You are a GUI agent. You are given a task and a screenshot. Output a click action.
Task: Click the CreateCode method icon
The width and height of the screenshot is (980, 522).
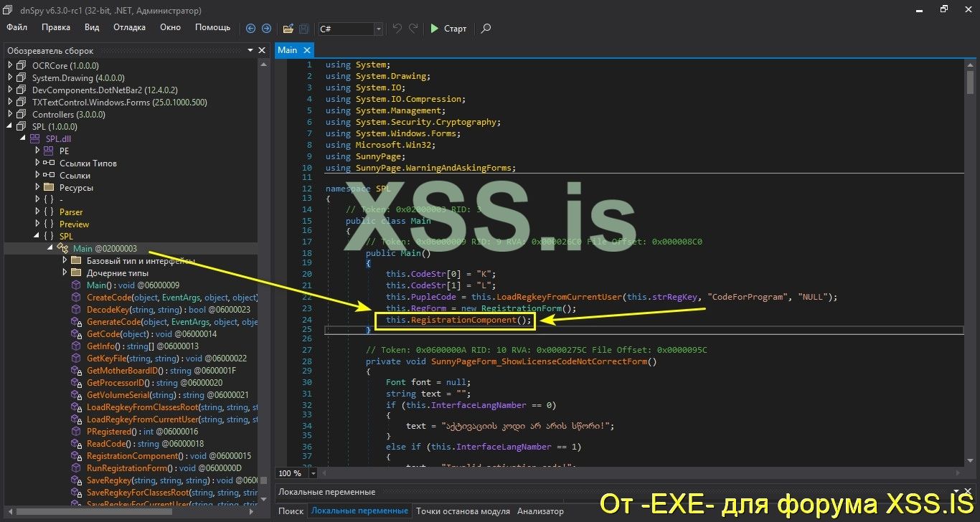click(x=77, y=297)
